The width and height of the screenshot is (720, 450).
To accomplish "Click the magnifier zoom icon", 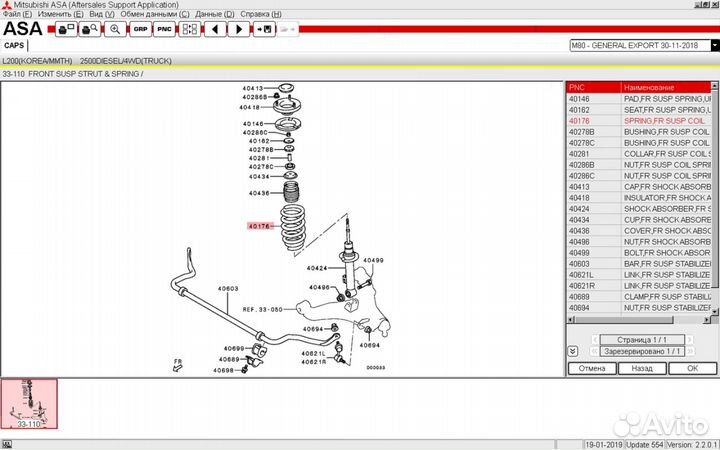I will (x=116, y=30).
